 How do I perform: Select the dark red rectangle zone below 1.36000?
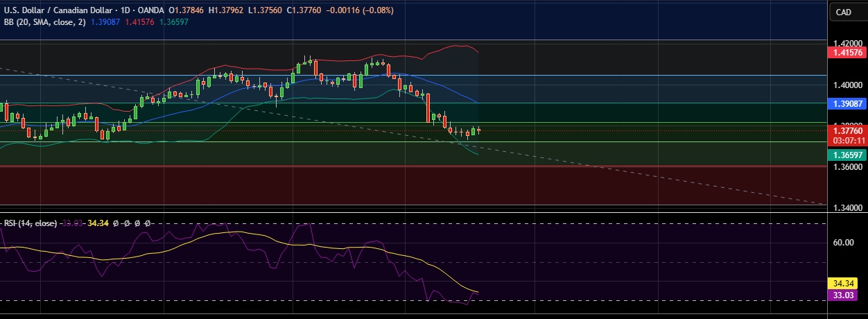click(x=416, y=185)
